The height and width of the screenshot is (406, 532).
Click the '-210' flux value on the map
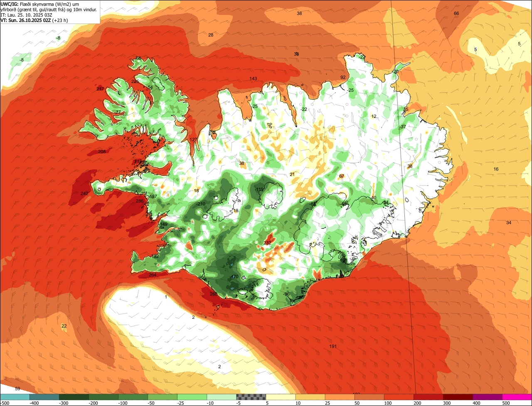click(201, 204)
